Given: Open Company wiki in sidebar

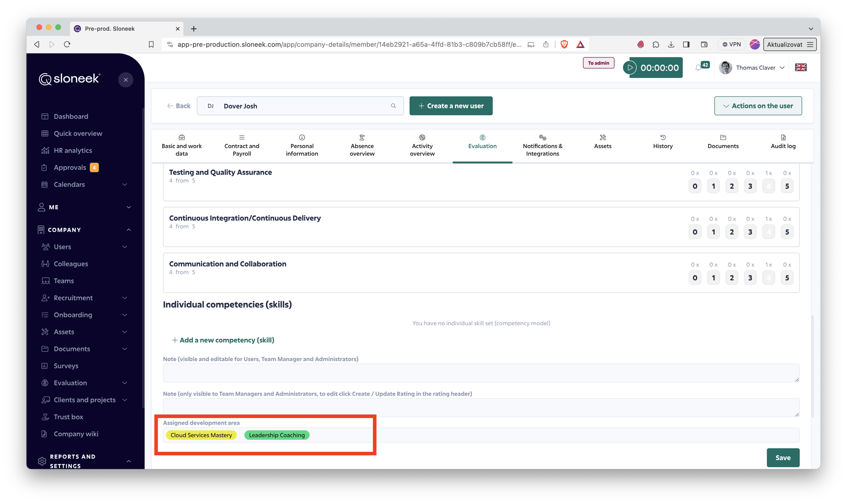Looking at the screenshot, I should click(x=76, y=434).
